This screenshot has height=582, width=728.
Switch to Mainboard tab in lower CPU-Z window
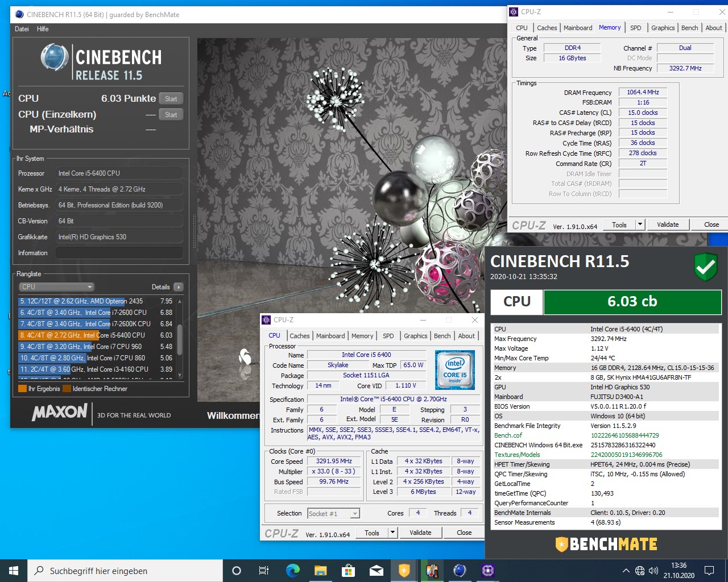click(x=330, y=336)
